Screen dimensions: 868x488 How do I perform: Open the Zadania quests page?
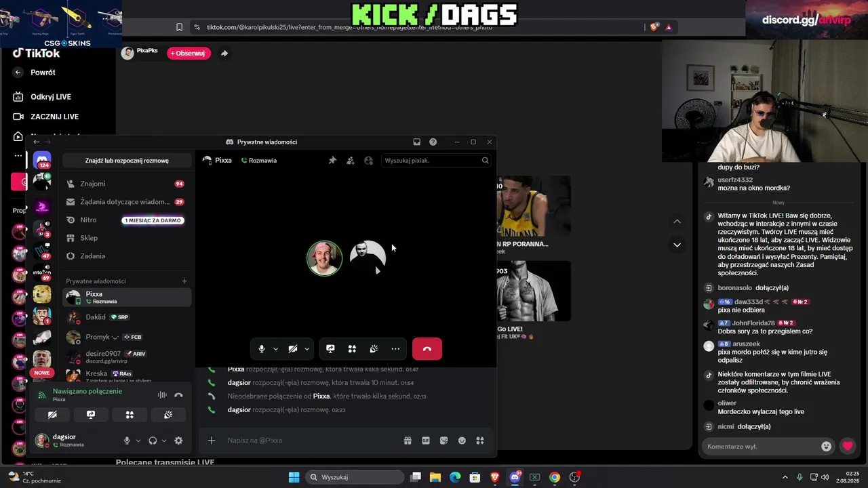point(127,256)
